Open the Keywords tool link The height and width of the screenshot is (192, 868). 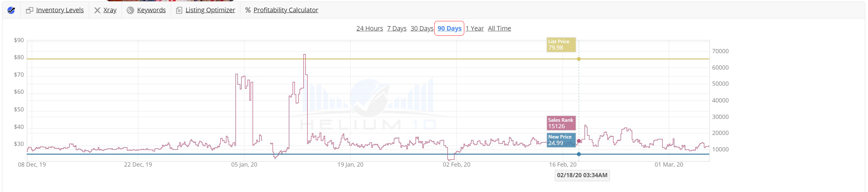151,10
